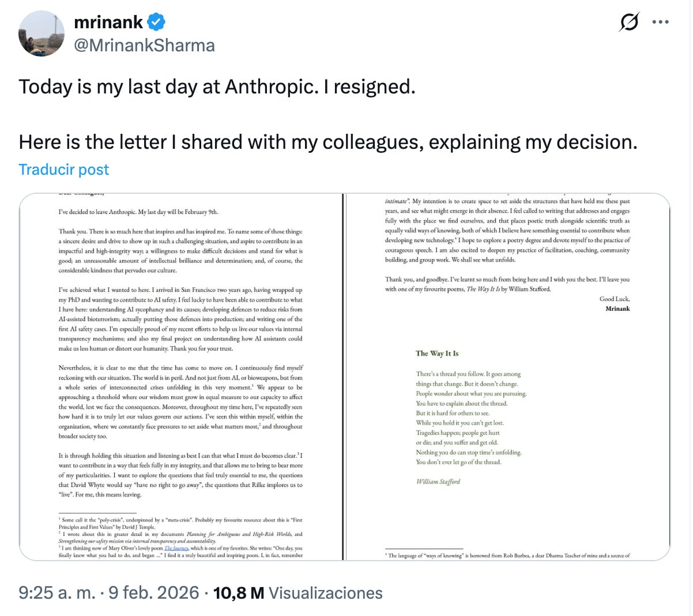Screen dimensions: 693x616
Task: Select the left dot of the more menu
Action: pos(653,22)
